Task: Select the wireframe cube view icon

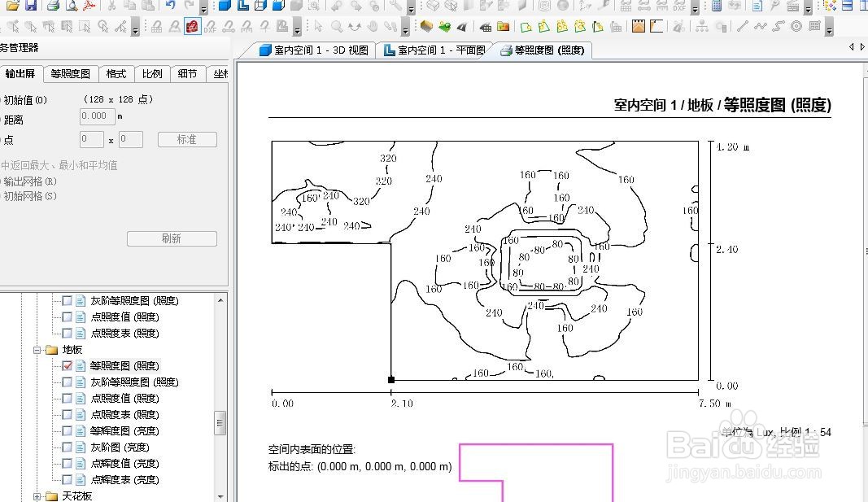Action: tap(260, 6)
